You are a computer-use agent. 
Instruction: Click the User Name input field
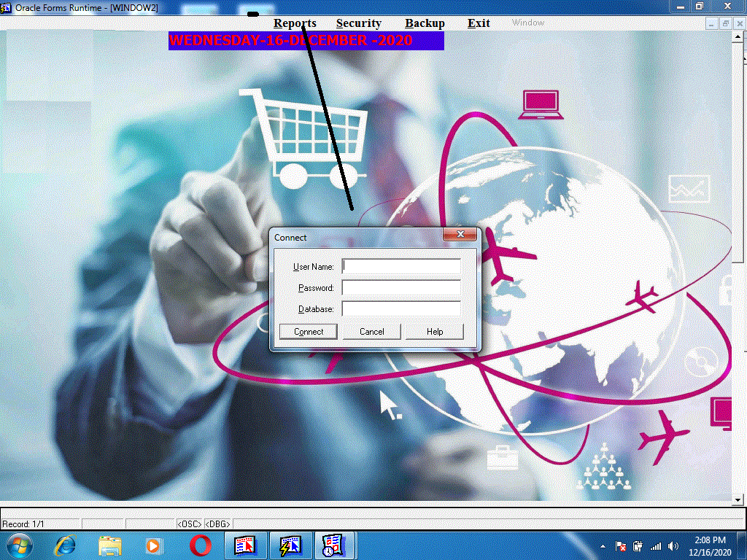(401, 267)
